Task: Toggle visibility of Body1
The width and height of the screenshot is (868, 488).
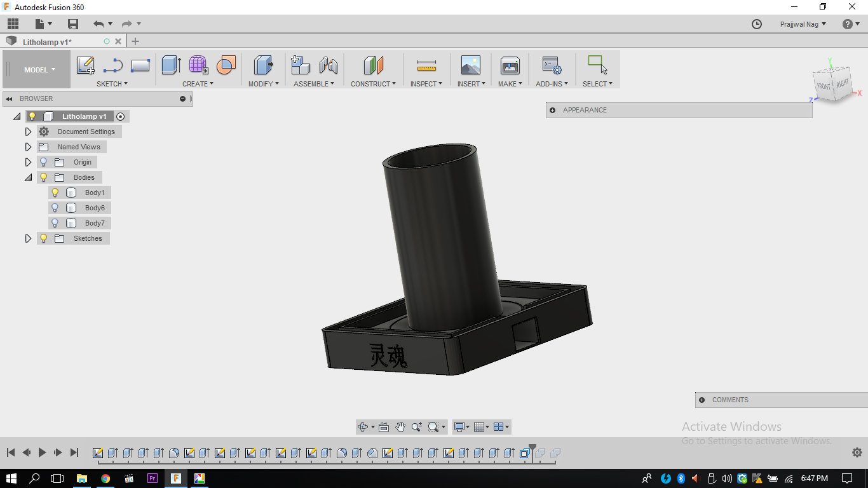Action: point(55,192)
